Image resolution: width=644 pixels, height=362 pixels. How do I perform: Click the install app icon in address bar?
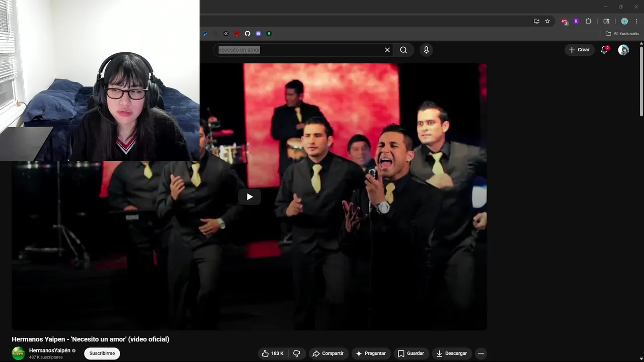coord(536,21)
